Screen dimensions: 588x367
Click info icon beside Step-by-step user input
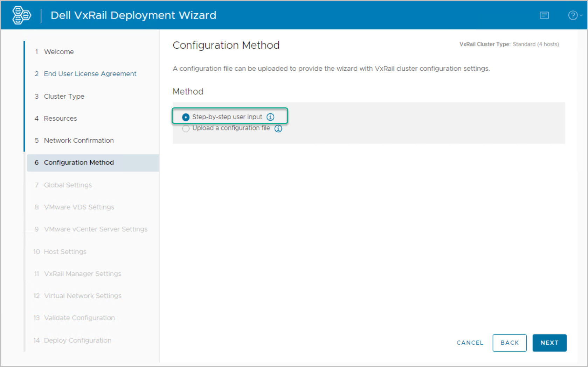click(x=270, y=117)
